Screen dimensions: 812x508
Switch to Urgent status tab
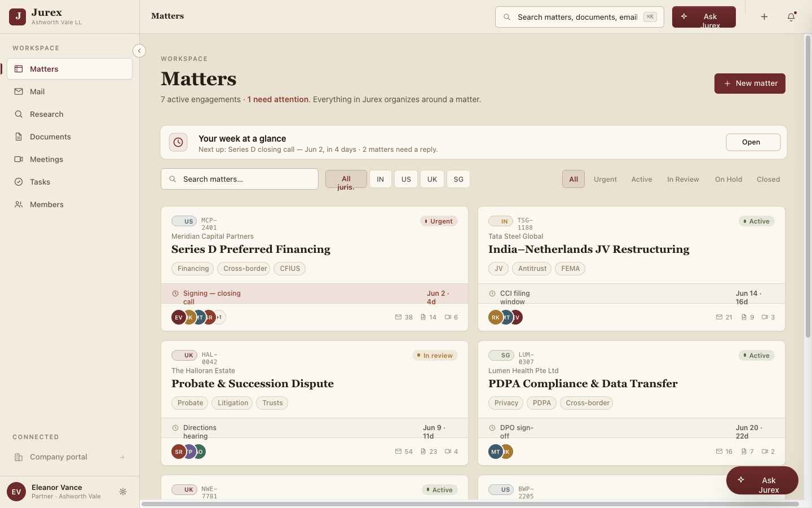(x=605, y=179)
